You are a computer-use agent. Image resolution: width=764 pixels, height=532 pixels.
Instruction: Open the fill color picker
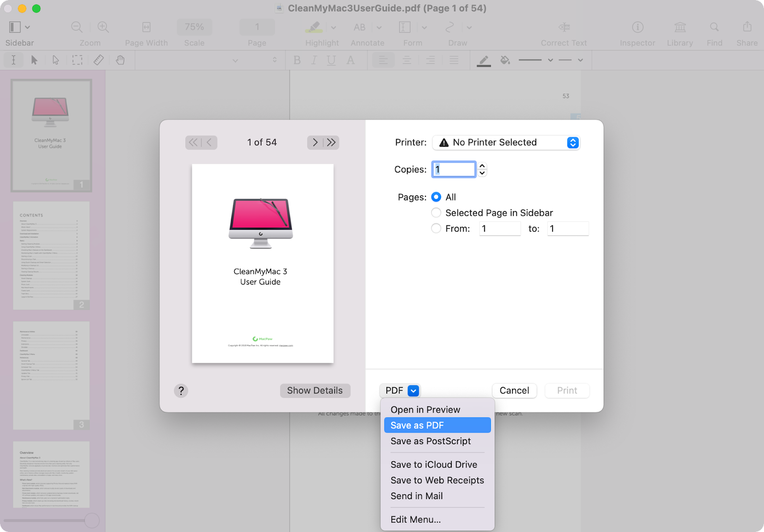point(505,60)
